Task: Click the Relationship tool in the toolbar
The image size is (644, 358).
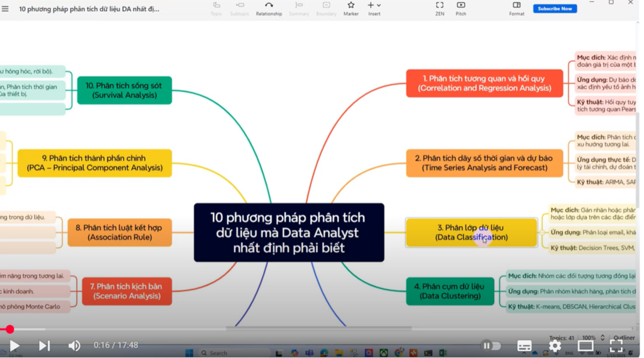Action: coord(269,8)
